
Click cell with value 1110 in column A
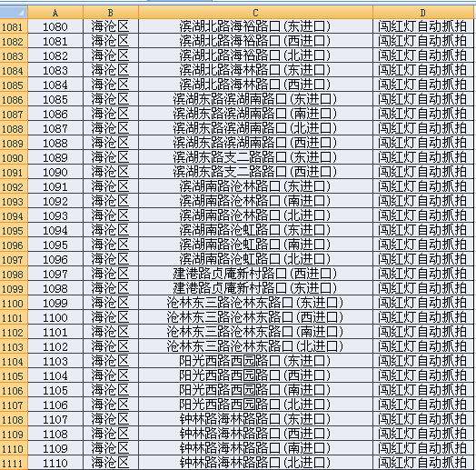click(x=55, y=463)
